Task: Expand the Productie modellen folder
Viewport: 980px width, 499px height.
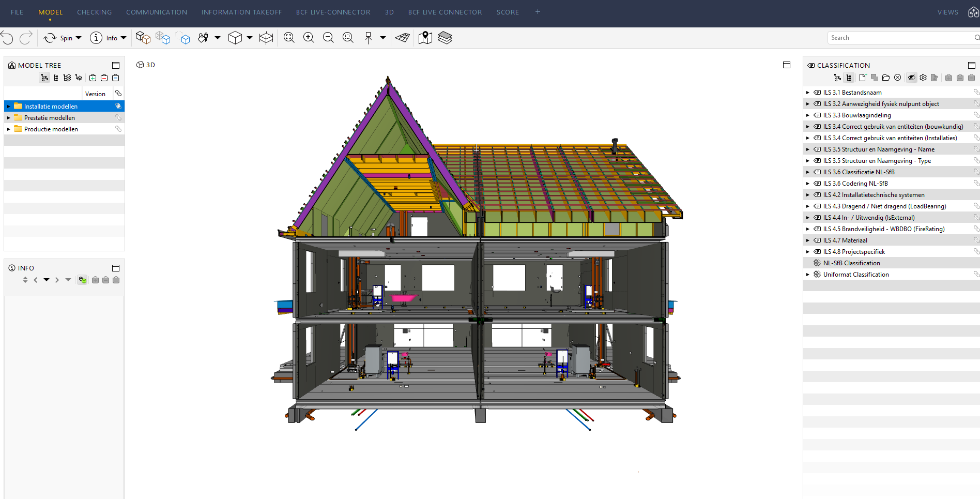Action: (x=9, y=129)
